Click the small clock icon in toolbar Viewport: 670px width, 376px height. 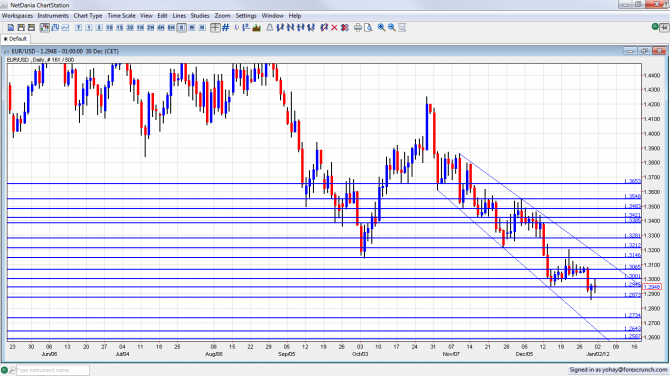pyautogui.click(x=236, y=28)
